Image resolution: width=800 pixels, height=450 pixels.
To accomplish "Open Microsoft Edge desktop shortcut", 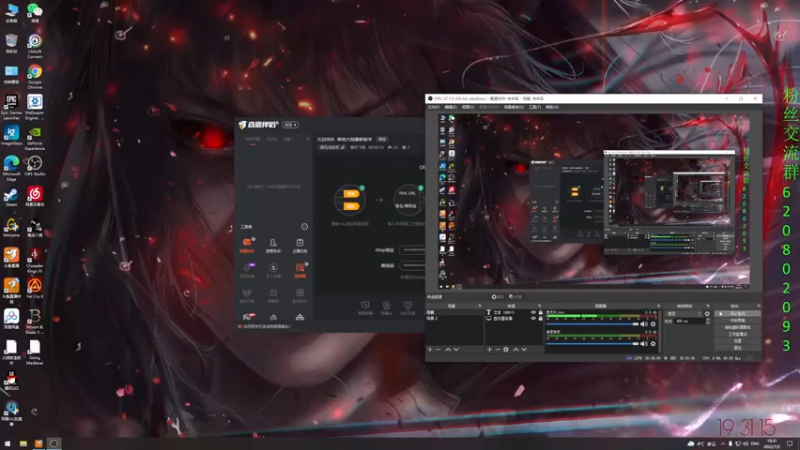I will (x=11, y=169).
